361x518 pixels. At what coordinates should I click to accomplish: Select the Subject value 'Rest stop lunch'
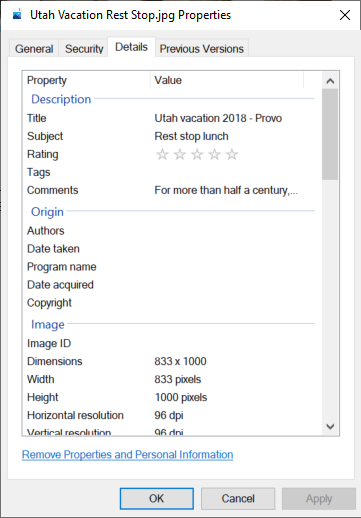pyautogui.click(x=191, y=136)
